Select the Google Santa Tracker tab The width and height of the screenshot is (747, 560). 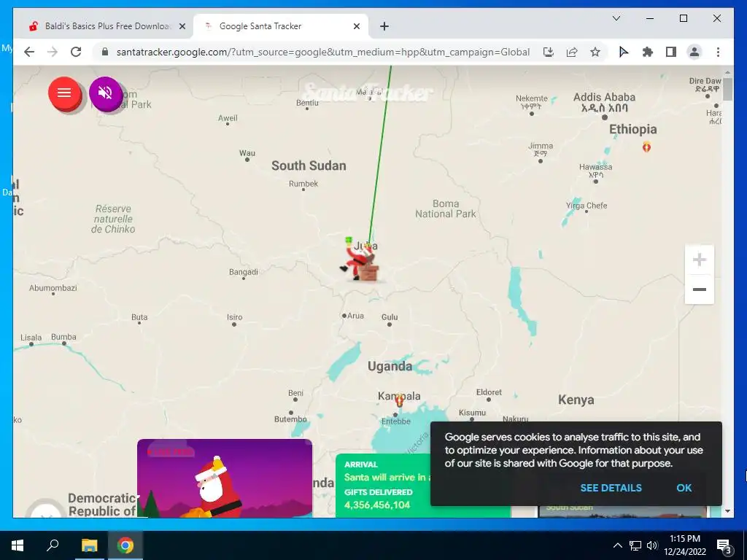click(x=280, y=26)
